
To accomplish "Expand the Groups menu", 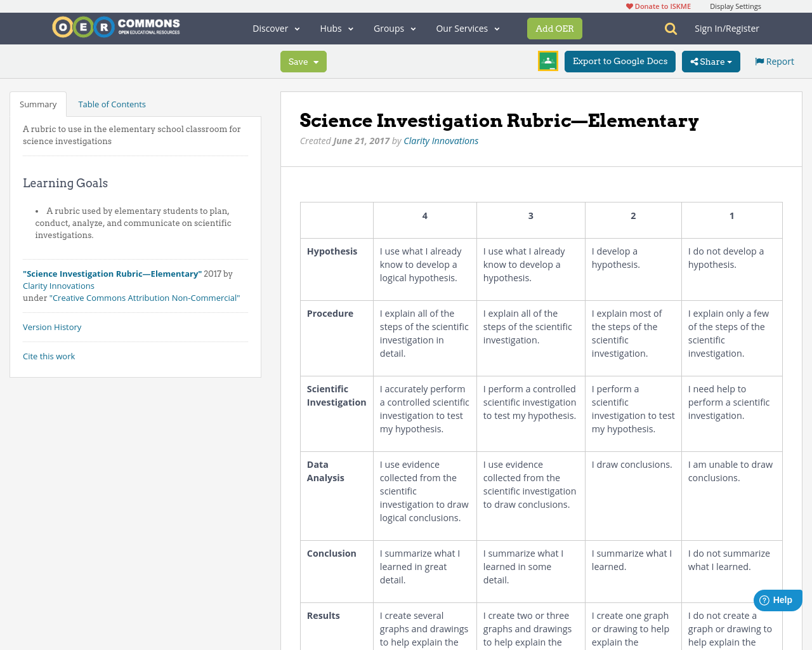I will pyautogui.click(x=392, y=28).
